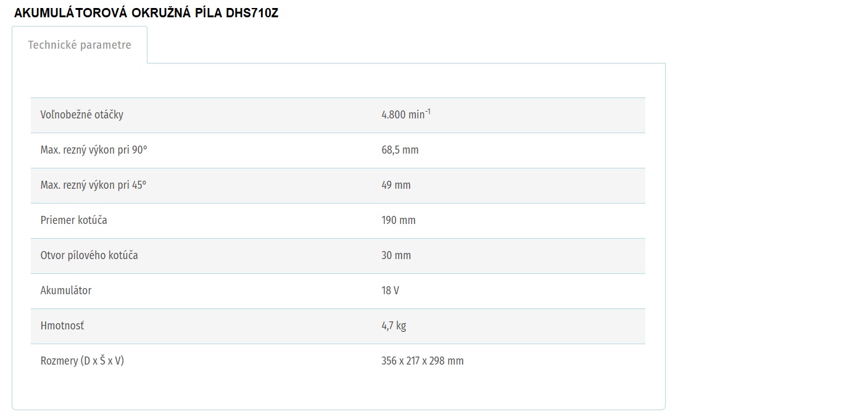Select the Priemer kotúča row label
868x417 pixels.
tap(74, 220)
